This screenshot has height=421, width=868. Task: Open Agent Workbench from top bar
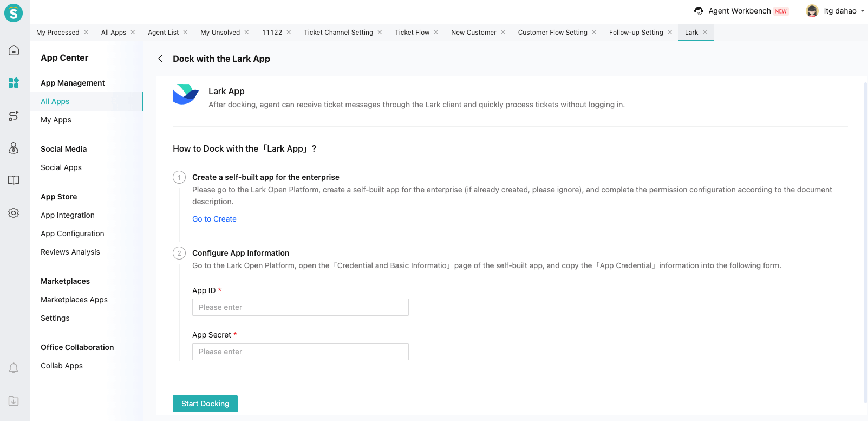(x=740, y=11)
